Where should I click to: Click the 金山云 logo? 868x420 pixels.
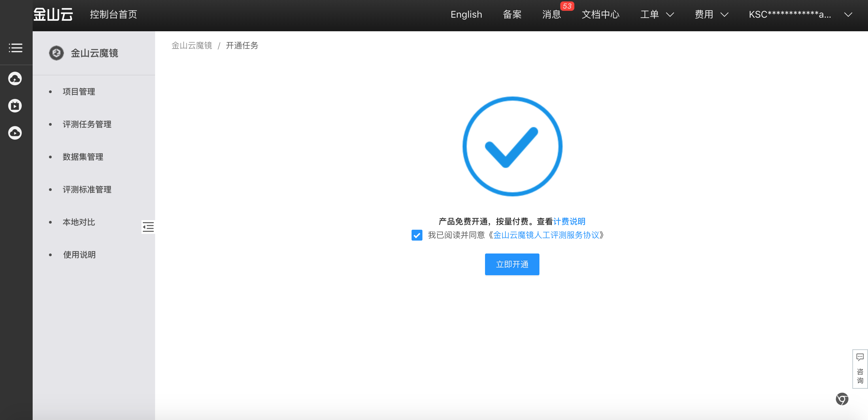click(53, 14)
